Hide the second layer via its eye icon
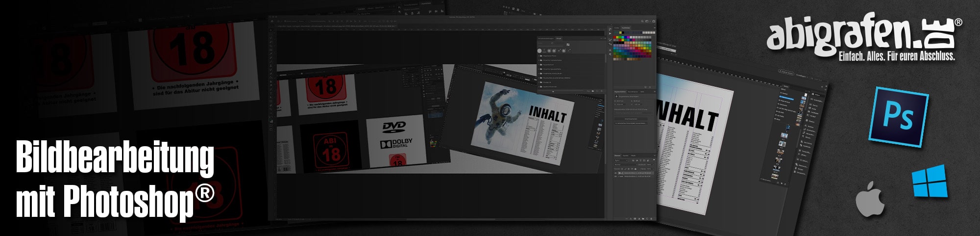The width and height of the screenshot is (980, 236). [615, 176]
